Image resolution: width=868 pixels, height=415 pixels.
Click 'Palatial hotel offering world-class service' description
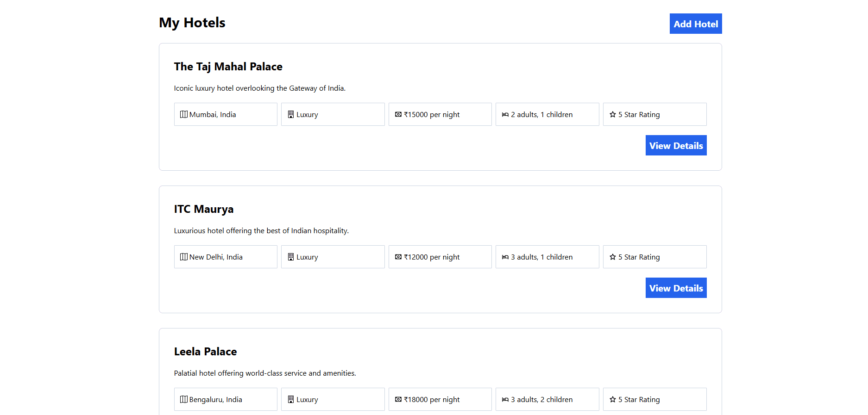(x=265, y=373)
